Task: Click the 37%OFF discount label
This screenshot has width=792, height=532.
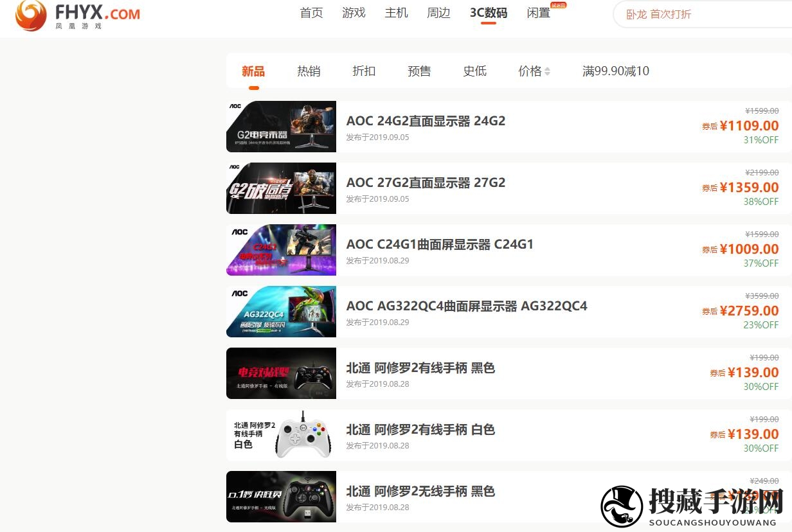Action: [761, 263]
